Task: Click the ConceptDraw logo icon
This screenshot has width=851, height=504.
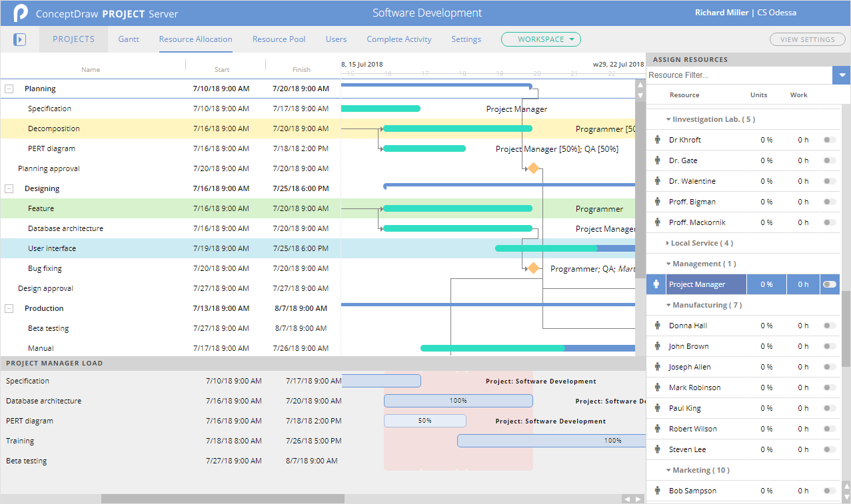Action: 21,13
